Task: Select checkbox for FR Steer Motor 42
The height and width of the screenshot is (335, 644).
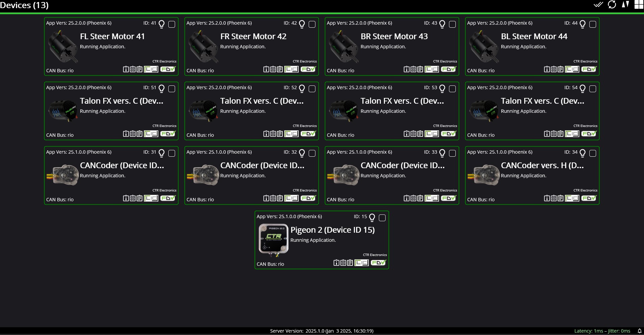Action: click(x=312, y=24)
